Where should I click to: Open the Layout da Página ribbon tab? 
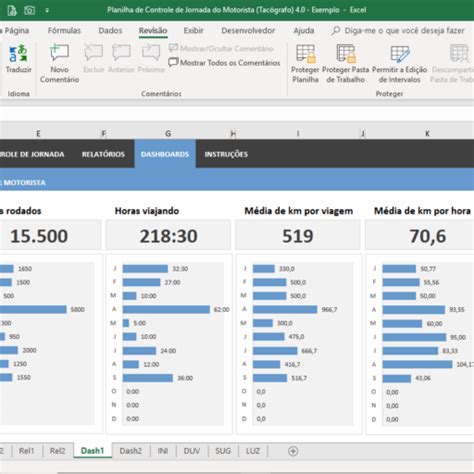pyautogui.click(x=15, y=31)
